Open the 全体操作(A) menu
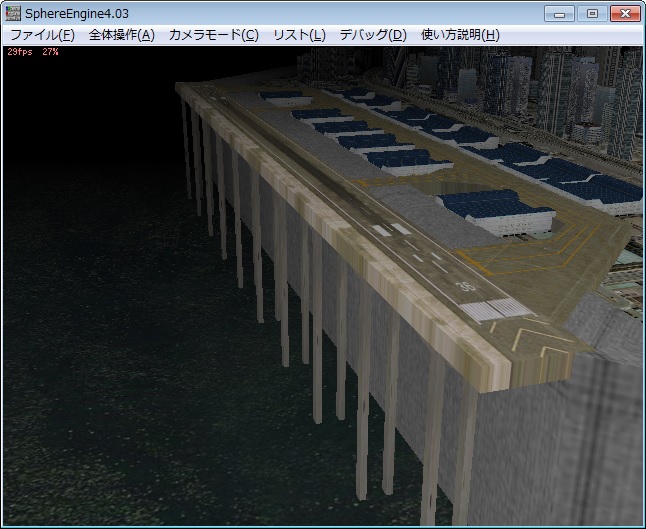The width and height of the screenshot is (646, 529). tap(122, 35)
